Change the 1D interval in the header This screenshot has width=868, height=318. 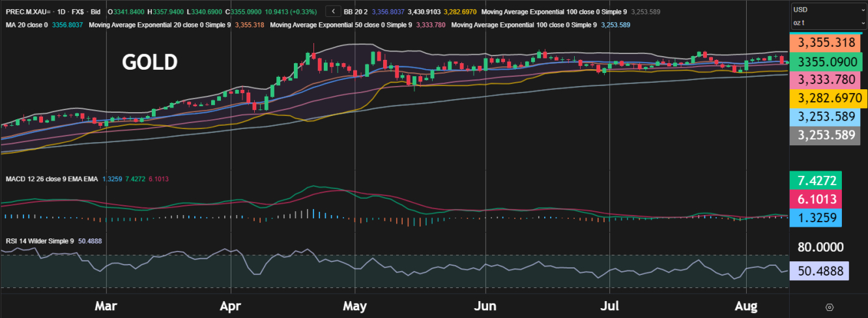pyautogui.click(x=62, y=12)
